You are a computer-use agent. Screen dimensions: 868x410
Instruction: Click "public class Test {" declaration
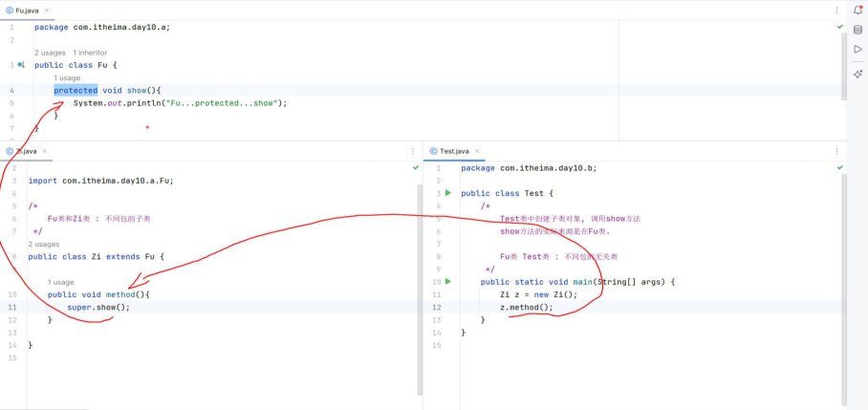[507, 194]
